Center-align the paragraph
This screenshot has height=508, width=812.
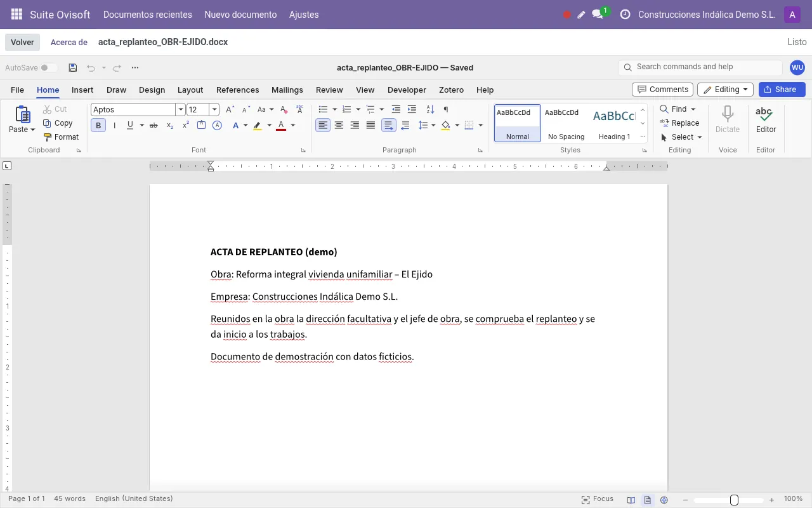(339, 126)
